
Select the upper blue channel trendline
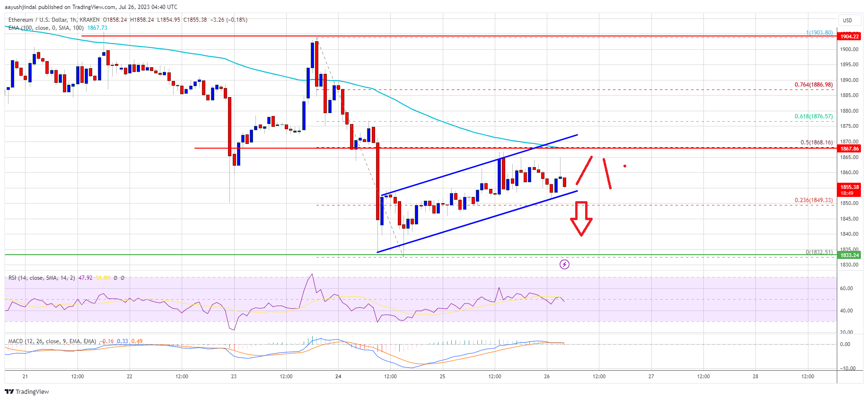[479, 165]
